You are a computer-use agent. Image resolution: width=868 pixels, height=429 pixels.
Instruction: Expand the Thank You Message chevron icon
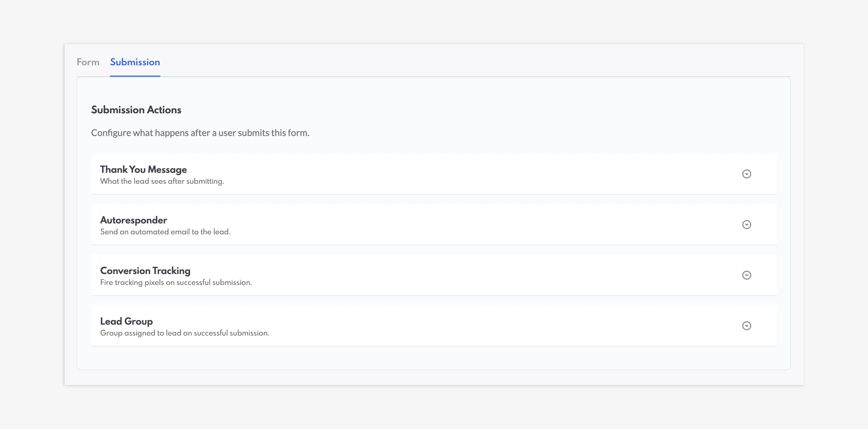[746, 174]
